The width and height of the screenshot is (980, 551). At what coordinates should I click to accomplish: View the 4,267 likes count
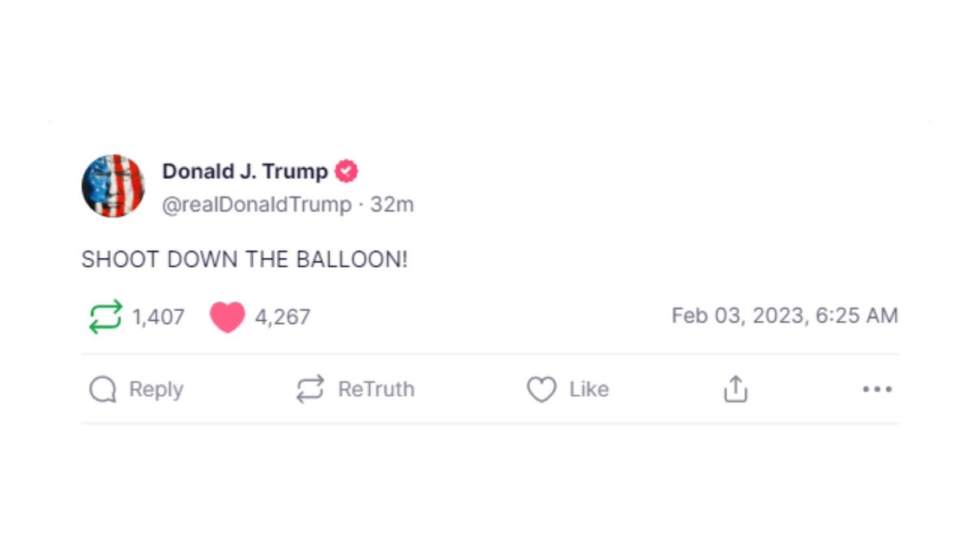tap(283, 317)
